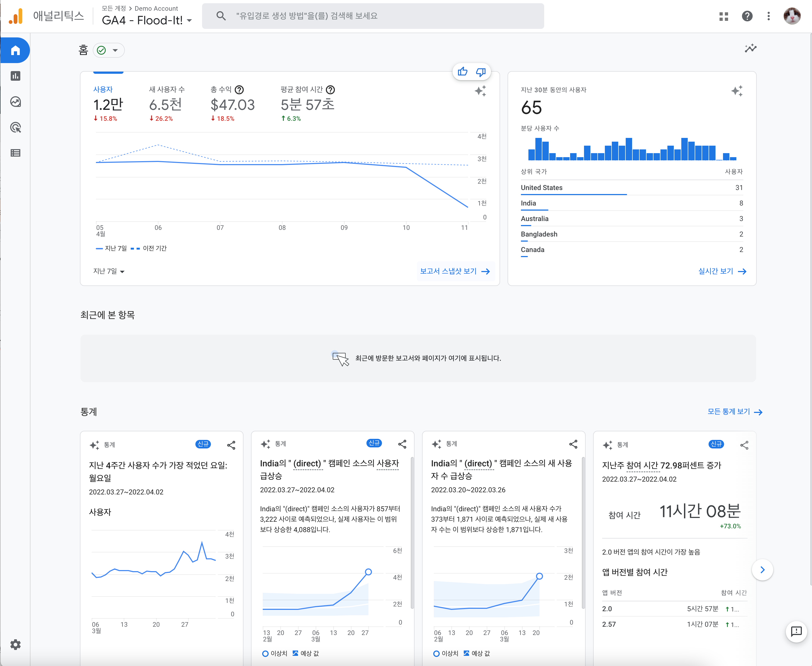
Task: Share the 월요일 fewest users insight card
Action: coord(231,445)
